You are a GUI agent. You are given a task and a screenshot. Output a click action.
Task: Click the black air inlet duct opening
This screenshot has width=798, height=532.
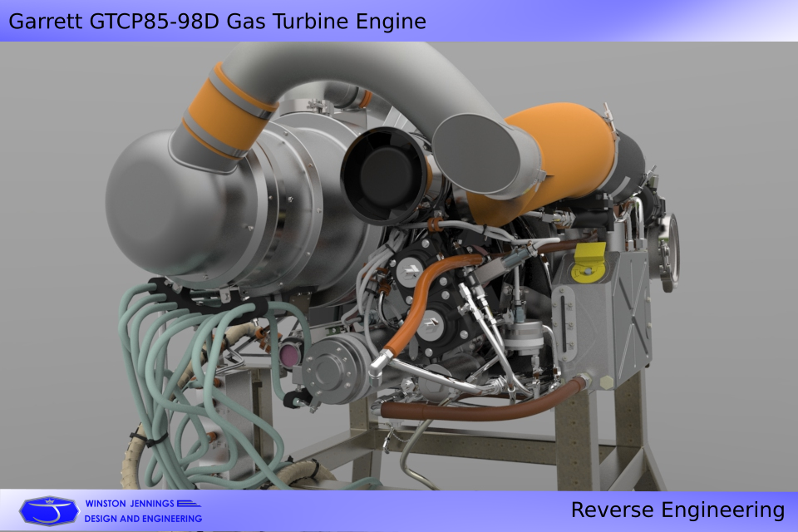[x=385, y=176]
